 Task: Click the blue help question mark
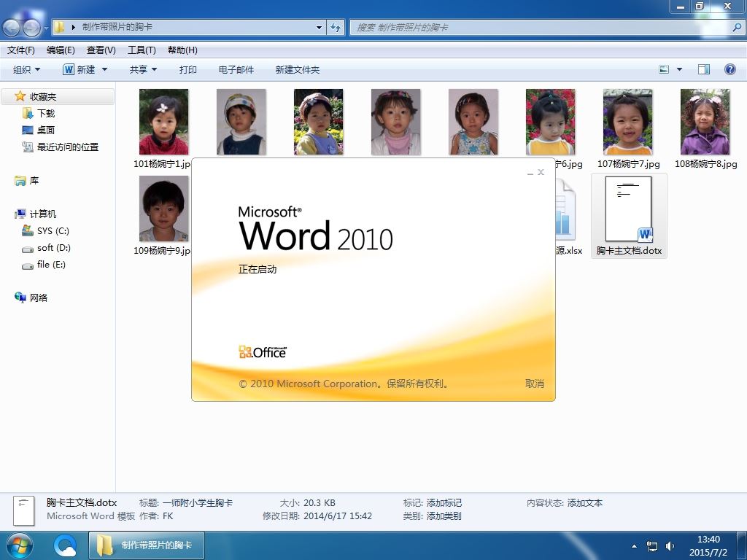click(729, 69)
